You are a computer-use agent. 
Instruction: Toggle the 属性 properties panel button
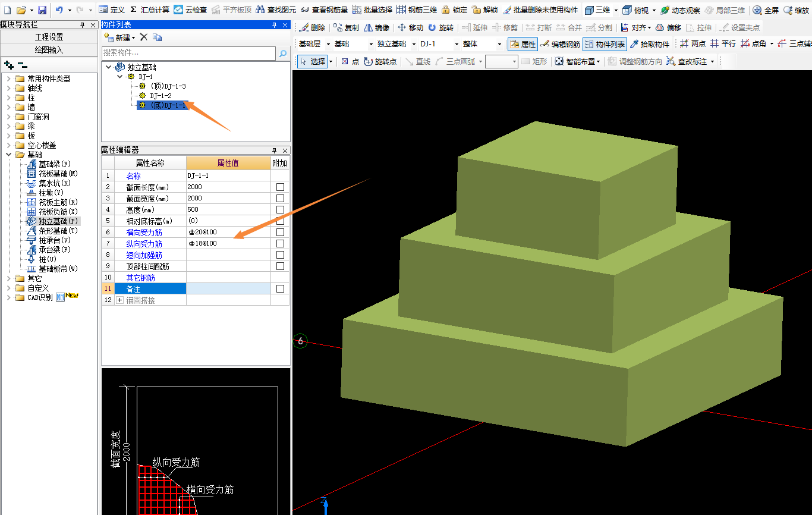click(523, 44)
